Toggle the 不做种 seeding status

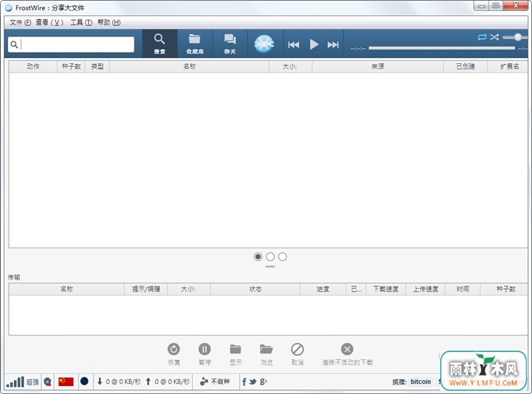tap(215, 382)
